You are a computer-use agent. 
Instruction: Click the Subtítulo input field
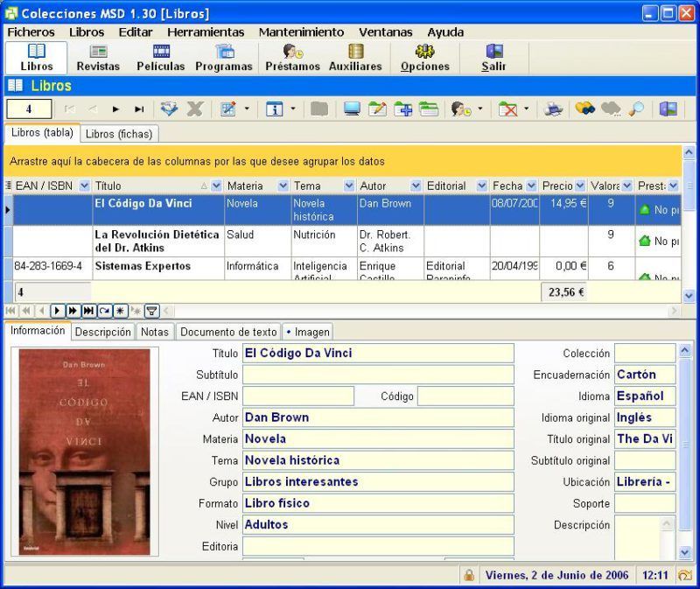378,375
